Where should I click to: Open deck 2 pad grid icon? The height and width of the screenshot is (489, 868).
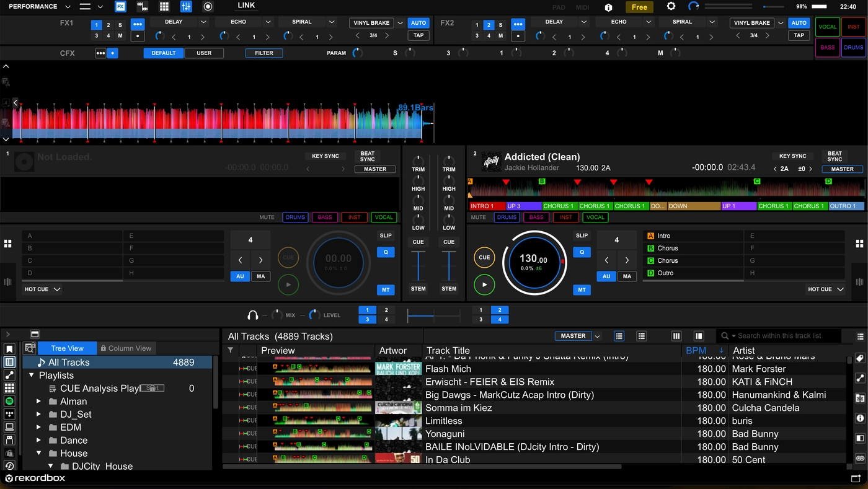point(859,244)
